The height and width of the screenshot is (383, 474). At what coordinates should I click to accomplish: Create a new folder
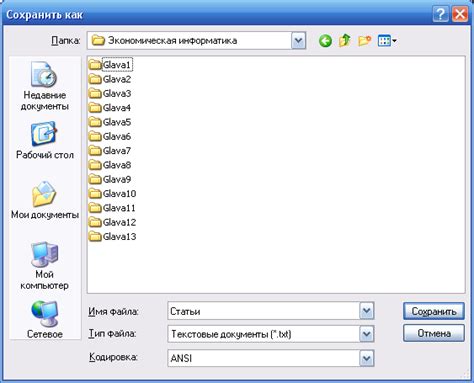364,41
